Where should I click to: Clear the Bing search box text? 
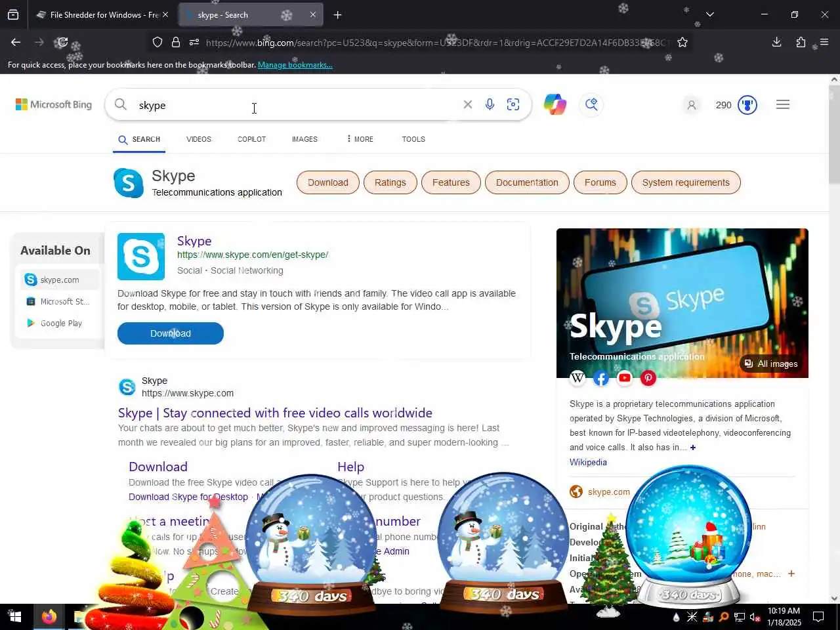(468, 104)
